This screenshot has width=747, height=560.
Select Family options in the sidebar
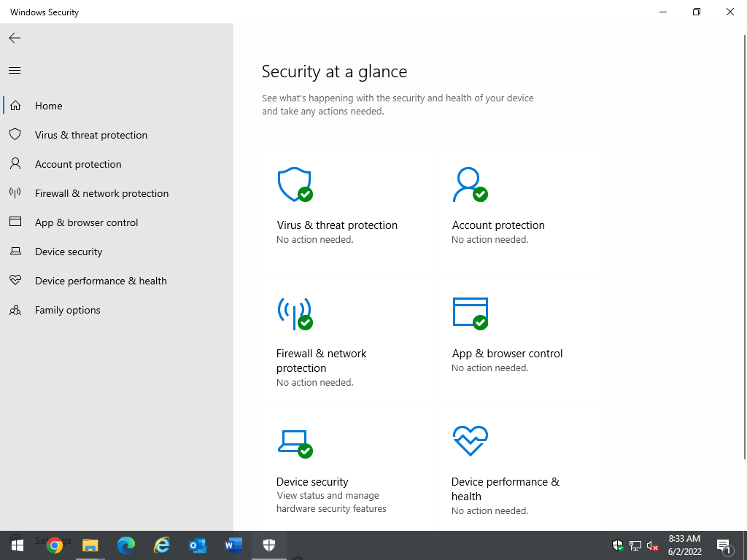tap(67, 310)
